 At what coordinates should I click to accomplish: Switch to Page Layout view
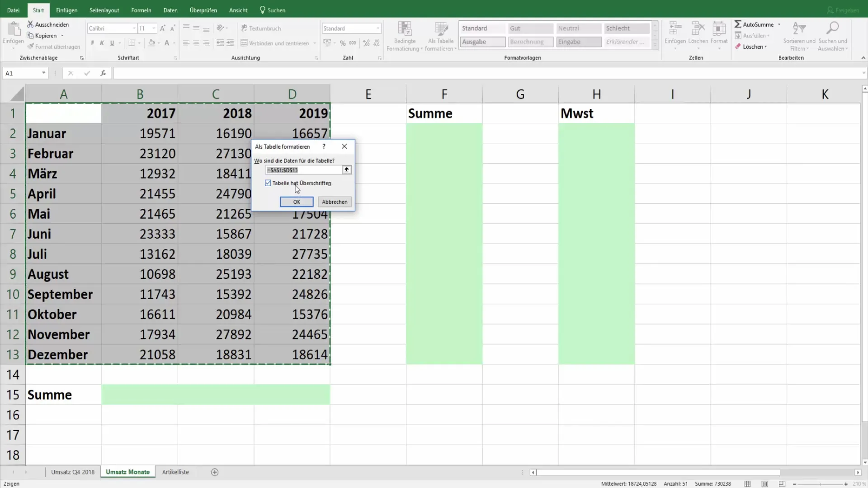coord(765,484)
